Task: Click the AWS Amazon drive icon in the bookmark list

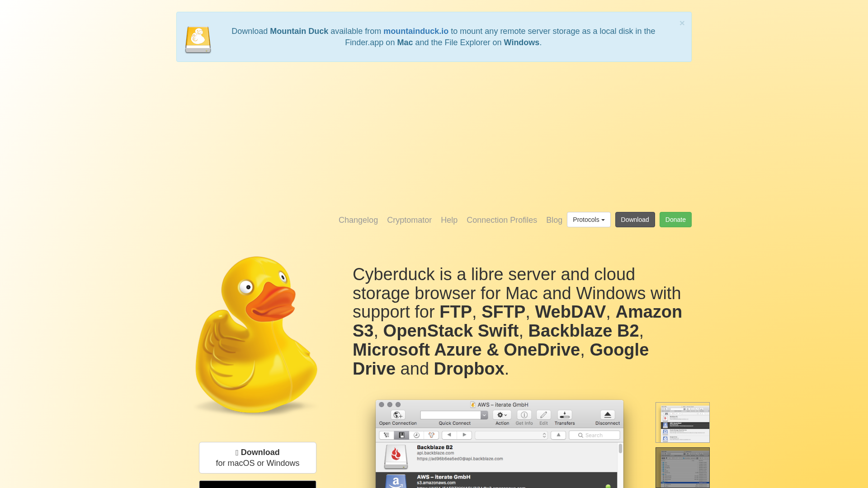Action: coord(396,481)
